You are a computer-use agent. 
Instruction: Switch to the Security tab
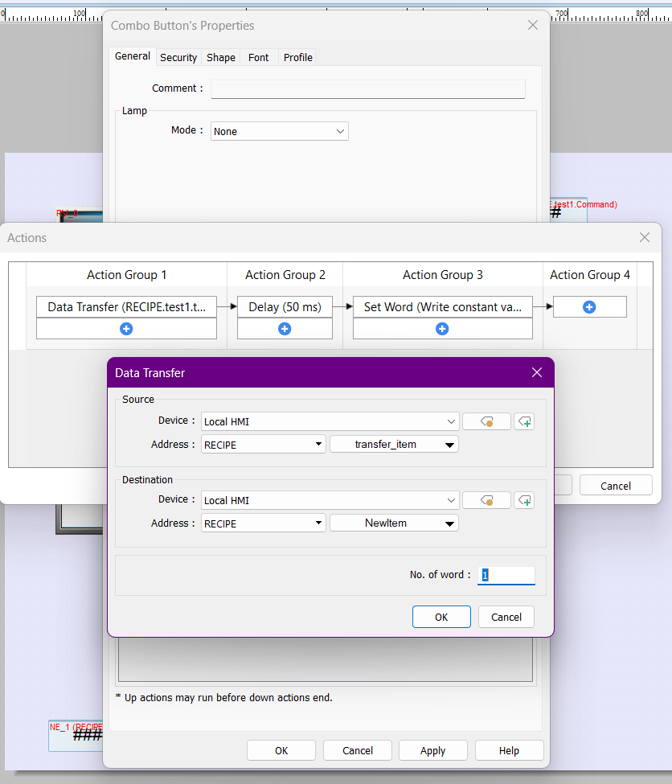(178, 57)
